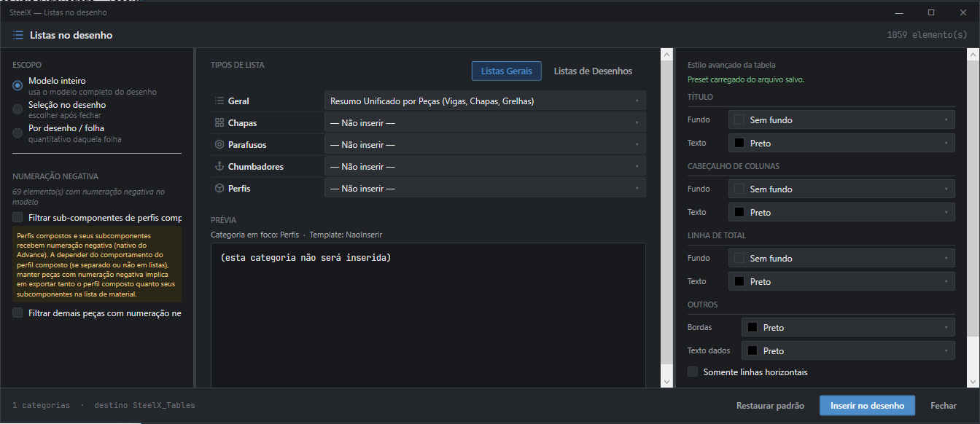This screenshot has height=424, width=980.
Task: Minimize the SteelX window
Action: tap(899, 12)
